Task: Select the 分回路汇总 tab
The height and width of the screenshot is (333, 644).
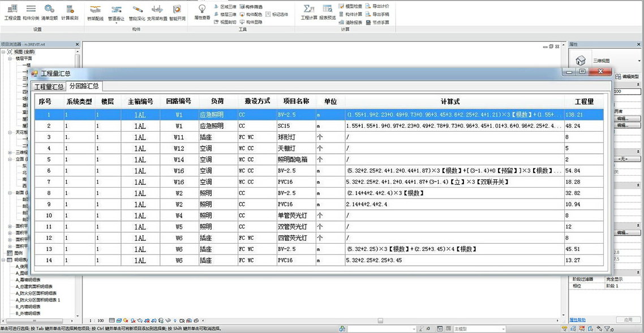Action: coord(84,86)
